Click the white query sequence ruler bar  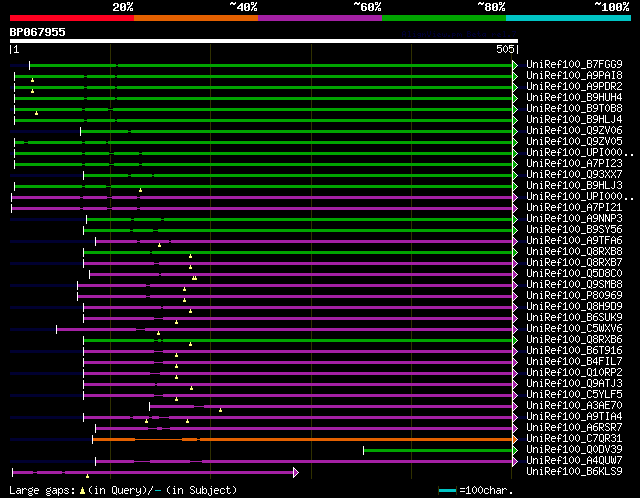(x=264, y=41)
